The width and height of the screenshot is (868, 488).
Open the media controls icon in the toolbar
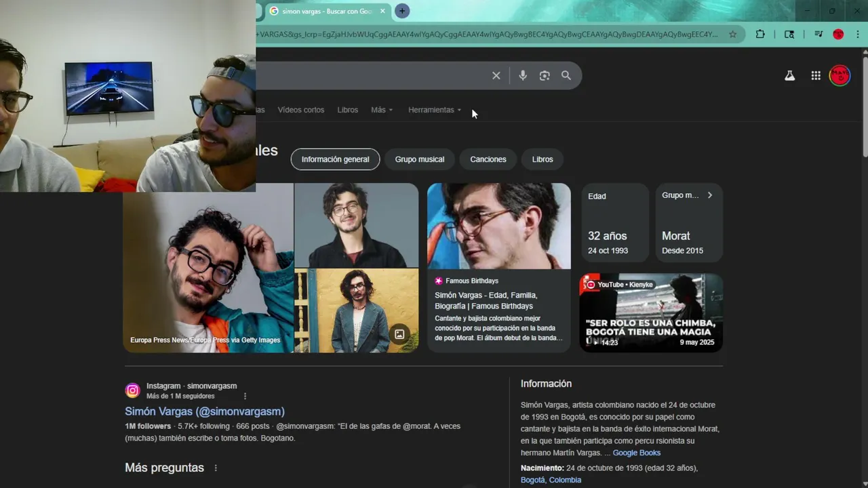pos(818,34)
